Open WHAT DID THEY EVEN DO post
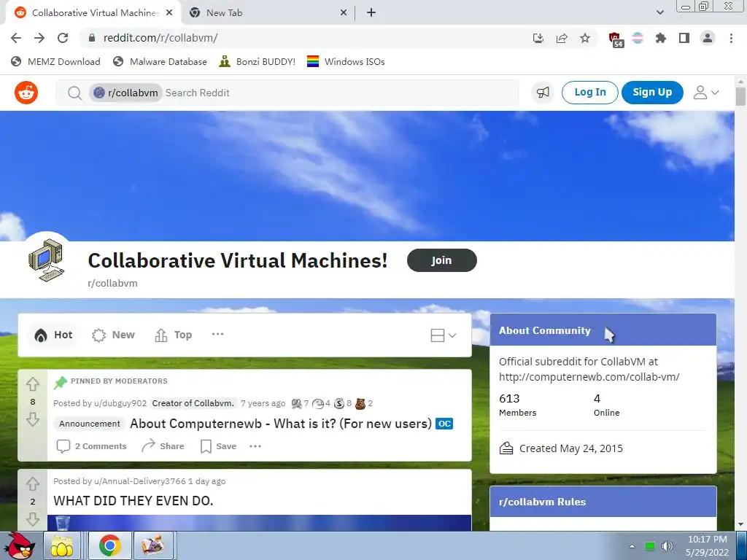Screen dimensions: 747x560 click(133, 500)
